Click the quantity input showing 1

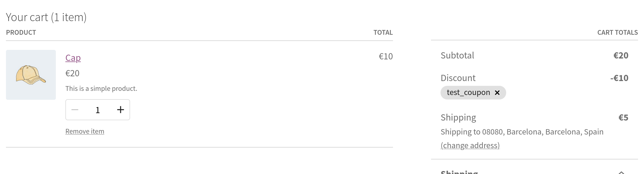97,110
